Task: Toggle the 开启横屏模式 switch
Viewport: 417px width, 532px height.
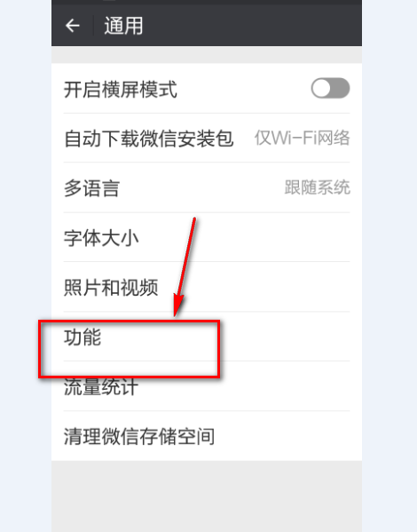Action: 331,89
